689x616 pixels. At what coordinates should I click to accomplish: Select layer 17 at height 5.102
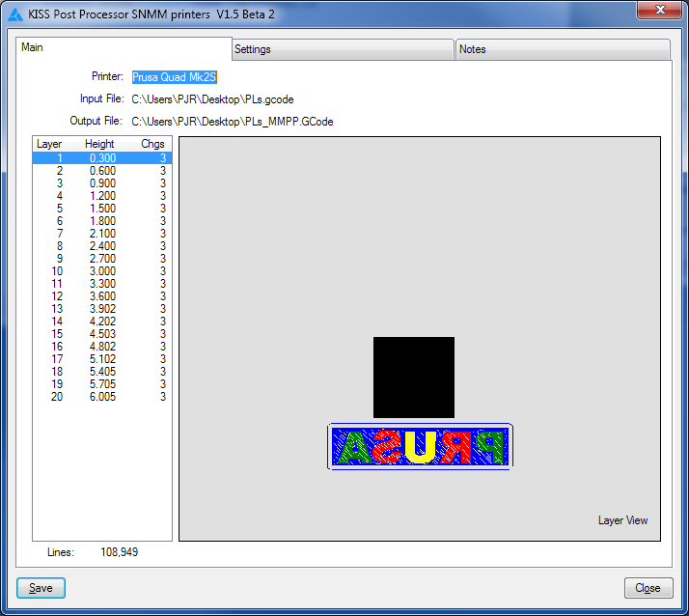pos(102,359)
